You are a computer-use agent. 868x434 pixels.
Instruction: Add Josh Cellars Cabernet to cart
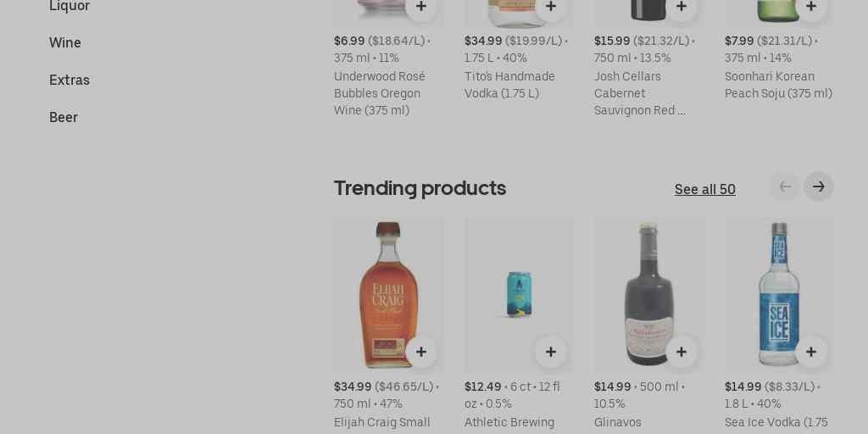[x=682, y=7]
